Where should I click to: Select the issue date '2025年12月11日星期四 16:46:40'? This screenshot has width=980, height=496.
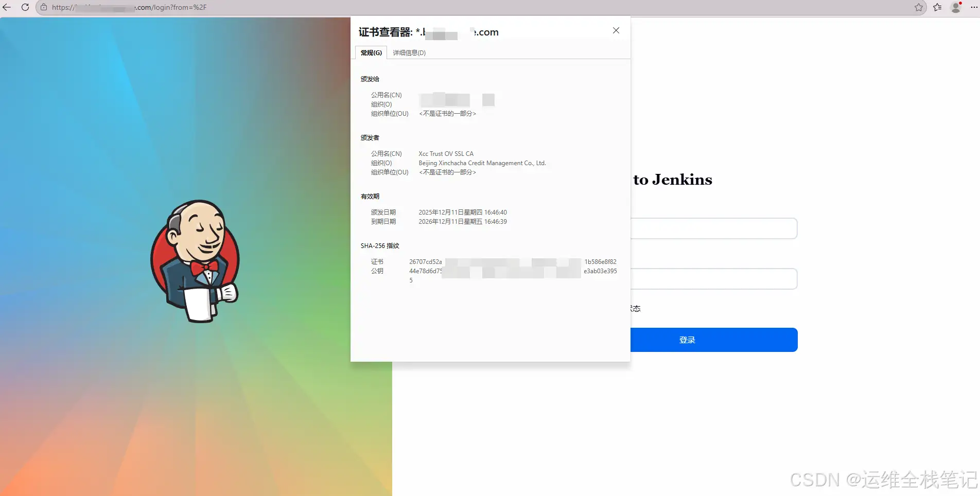click(463, 212)
